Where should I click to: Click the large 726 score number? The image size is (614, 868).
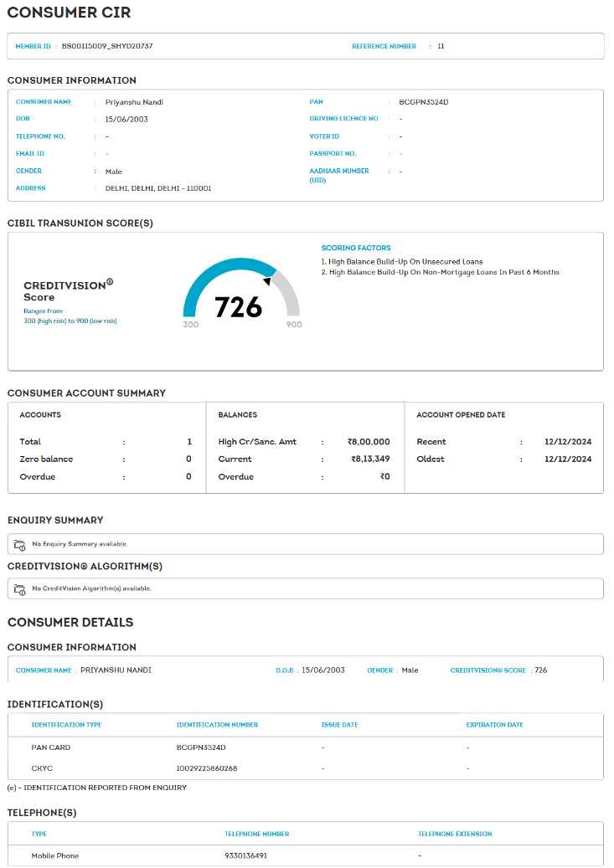[238, 306]
